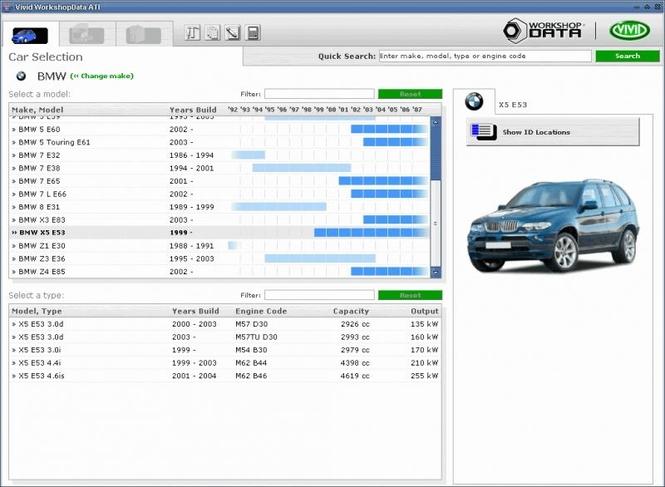The width and height of the screenshot is (665, 487).
Task: Click Show ID Locations button
Action: pos(552,132)
